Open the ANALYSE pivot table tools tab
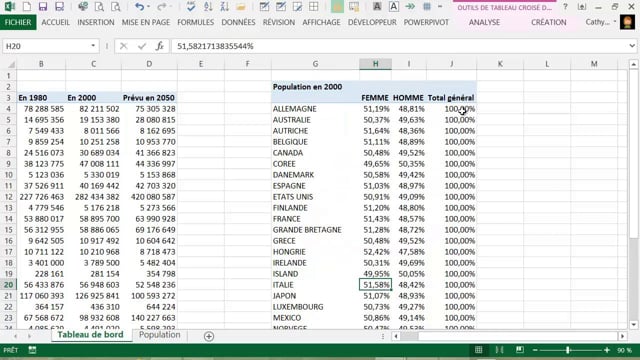This screenshot has width=640, height=360. coord(484,22)
